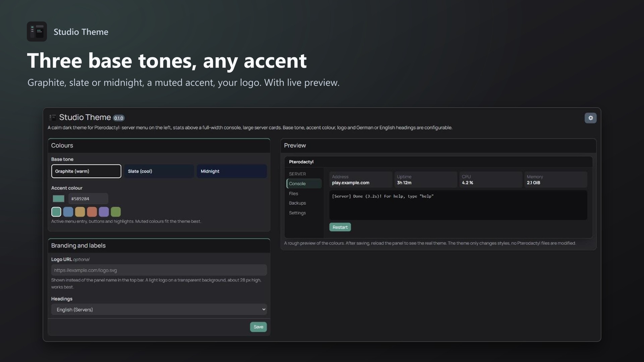This screenshot has width=644, height=362.
Task: Click the Preview panel heading
Action: coord(295,145)
